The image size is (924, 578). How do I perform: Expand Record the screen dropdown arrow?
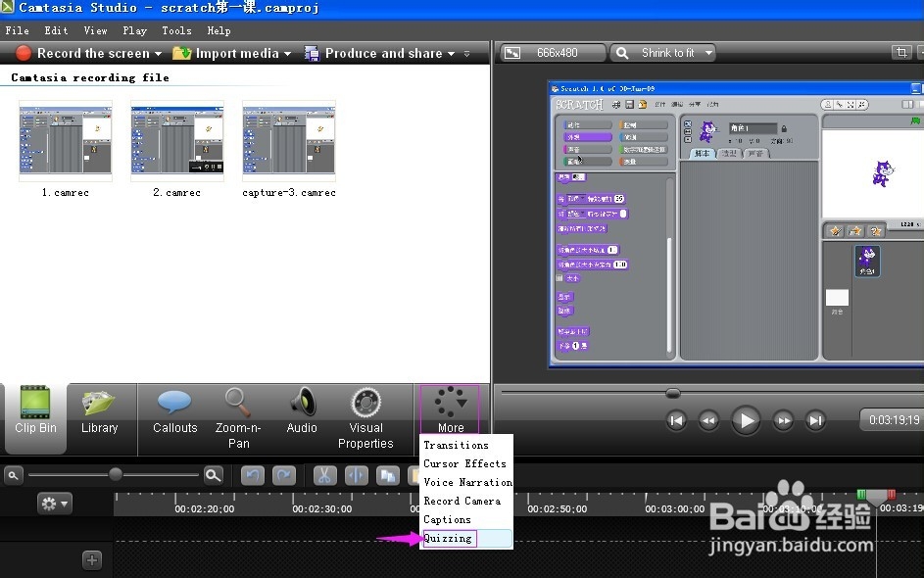158,54
